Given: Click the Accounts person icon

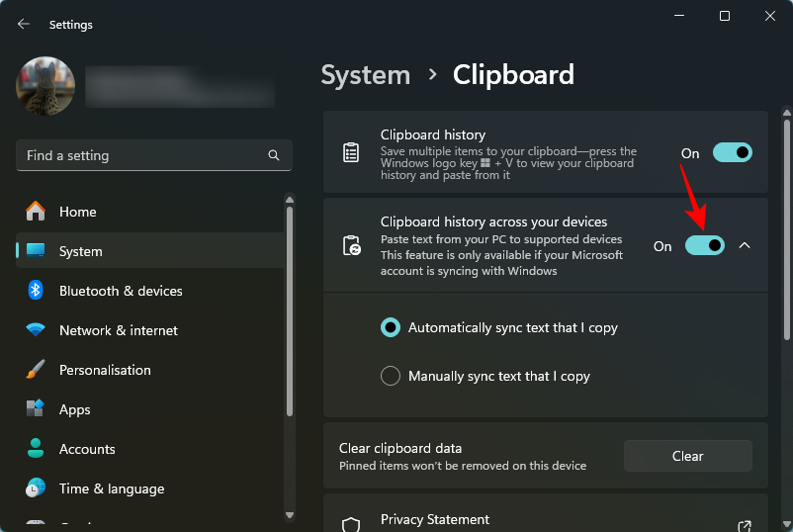Looking at the screenshot, I should pyautogui.click(x=36, y=448).
